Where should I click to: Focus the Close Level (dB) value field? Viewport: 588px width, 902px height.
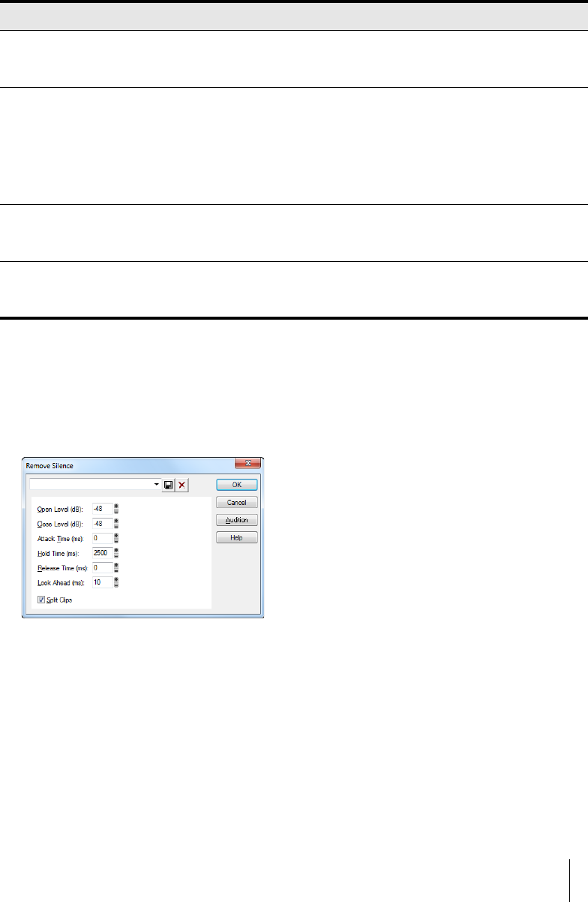coord(102,523)
